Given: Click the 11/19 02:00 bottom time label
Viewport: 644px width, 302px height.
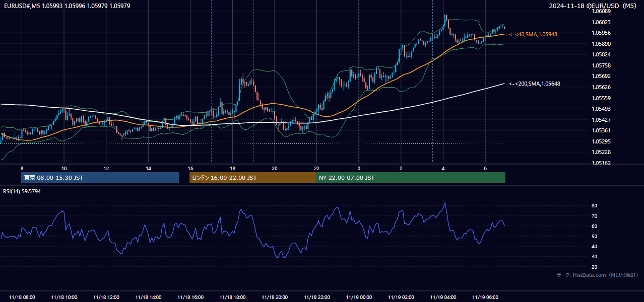Looking at the screenshot, I should click(x=401, y=297).
